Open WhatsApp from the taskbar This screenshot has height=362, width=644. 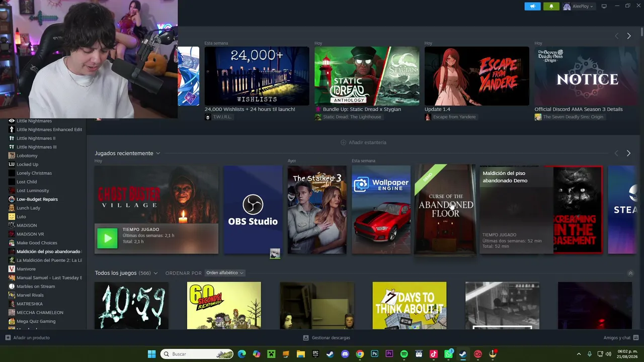click(x=448, y=354)
